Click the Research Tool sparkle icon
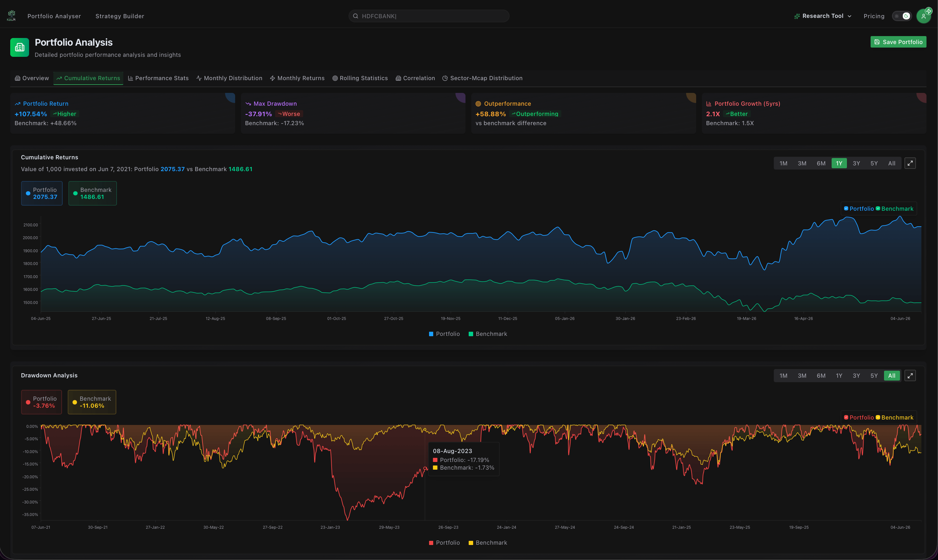The image size is (938, 560). tap(797, 16)
